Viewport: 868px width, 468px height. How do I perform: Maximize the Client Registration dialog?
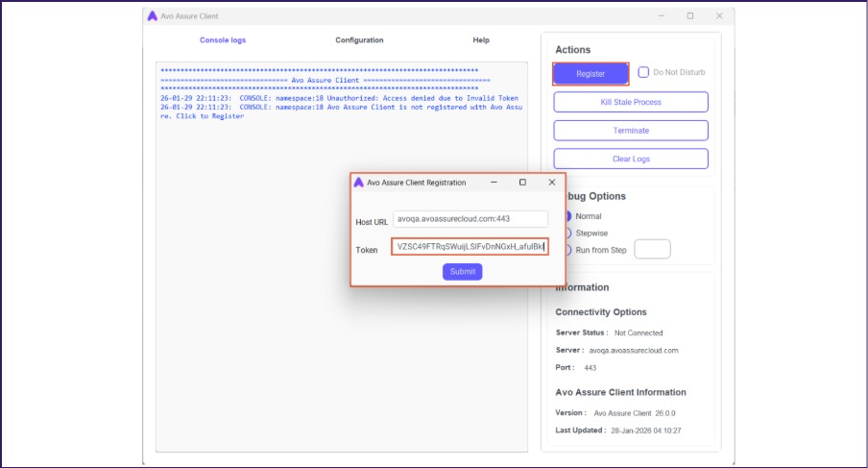(522, 182)
